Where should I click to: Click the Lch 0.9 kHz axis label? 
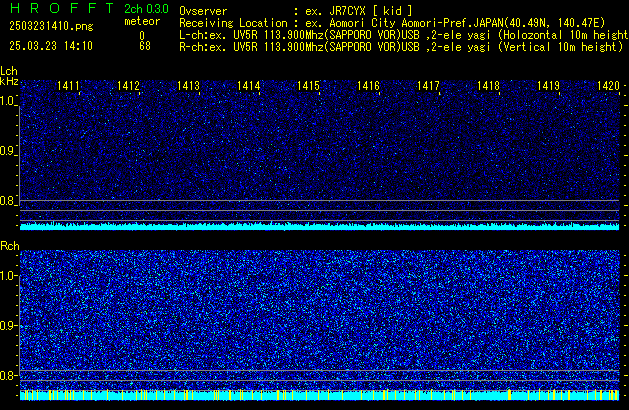click(x=8, y=151)
